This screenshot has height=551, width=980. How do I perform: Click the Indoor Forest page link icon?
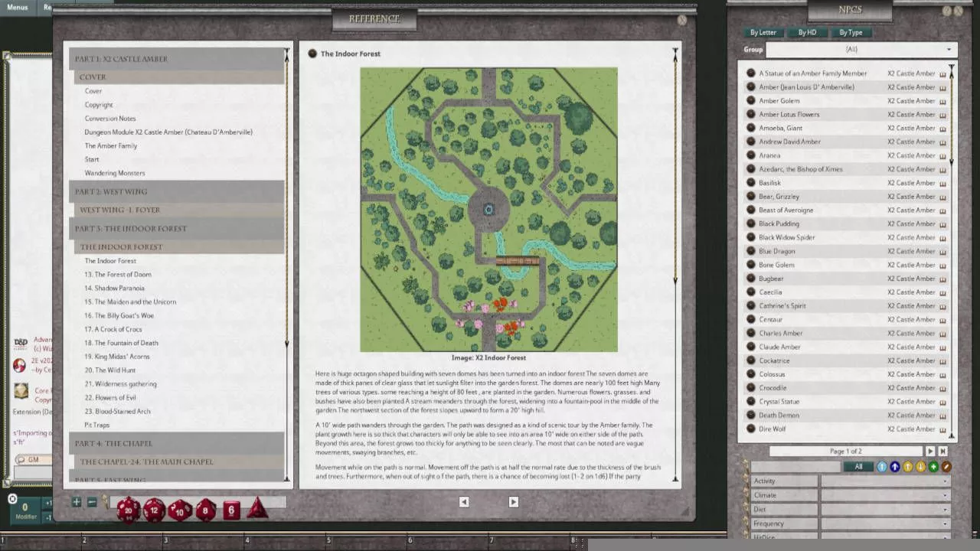point(312,54)
